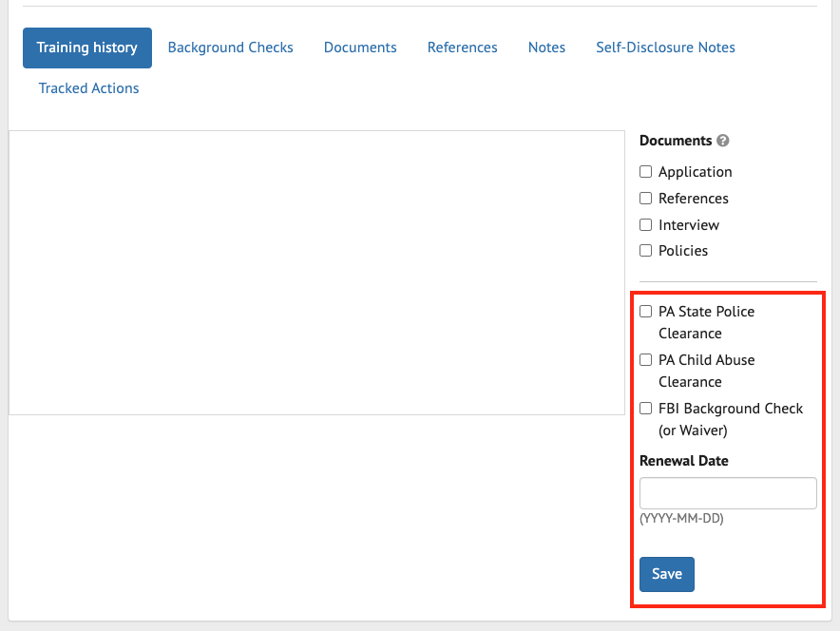Open the Self-Disclosure Notes tab

click(x=665, y=48)
